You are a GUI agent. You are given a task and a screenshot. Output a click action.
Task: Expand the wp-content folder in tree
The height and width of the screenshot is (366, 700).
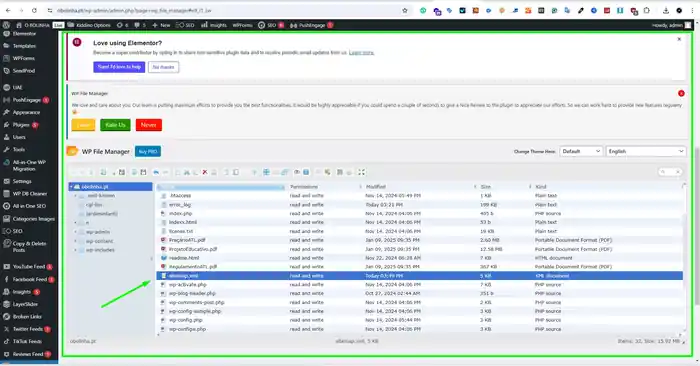[x=75, y=241]
